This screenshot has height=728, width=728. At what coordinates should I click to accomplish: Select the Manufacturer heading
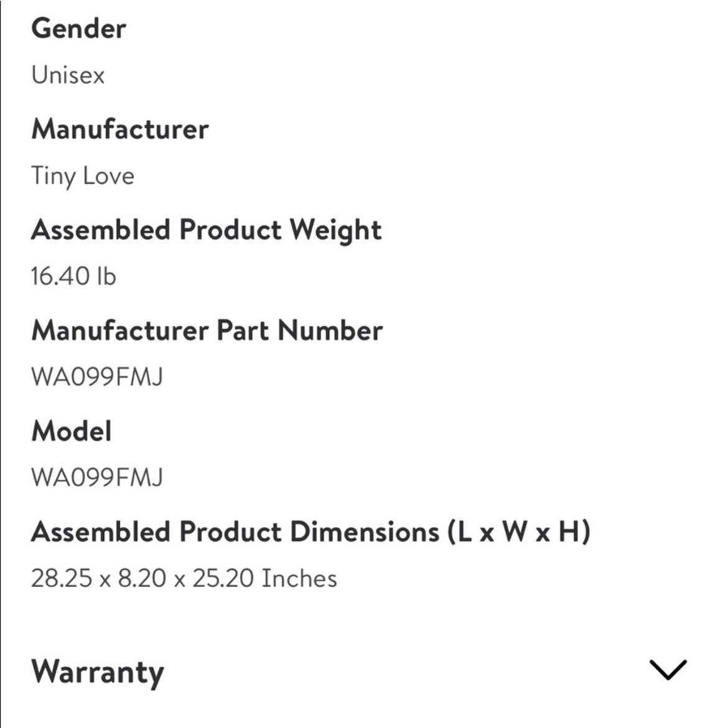120,129
